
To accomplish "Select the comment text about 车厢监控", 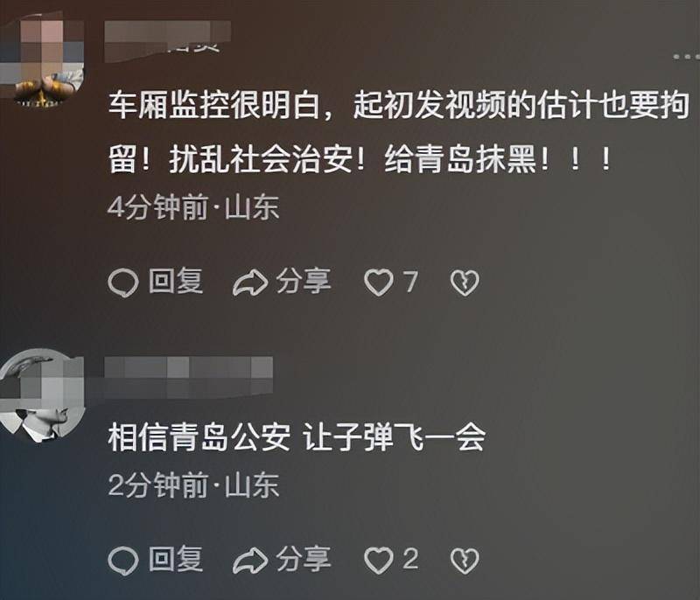I will pos(399,132).
